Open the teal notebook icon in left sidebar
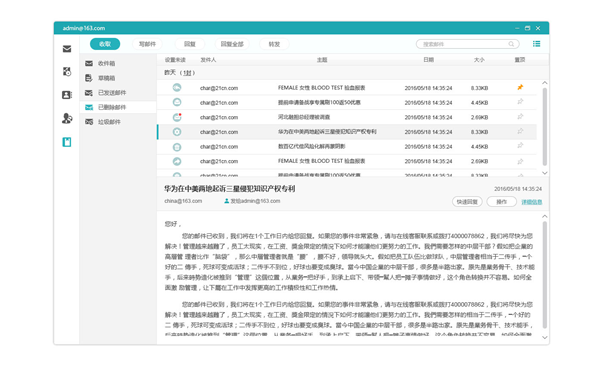 (x=67, y=142)
